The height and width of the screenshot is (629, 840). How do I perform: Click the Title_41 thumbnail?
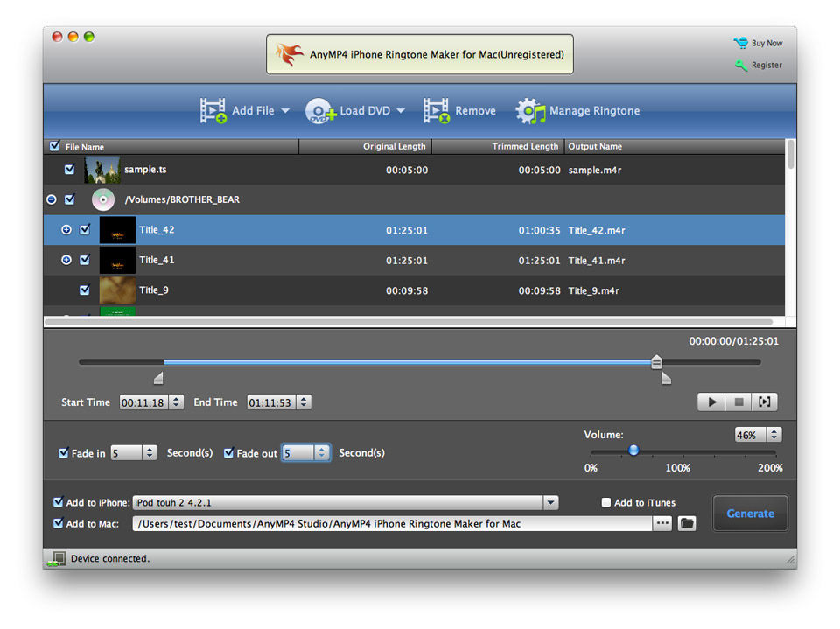117,261
